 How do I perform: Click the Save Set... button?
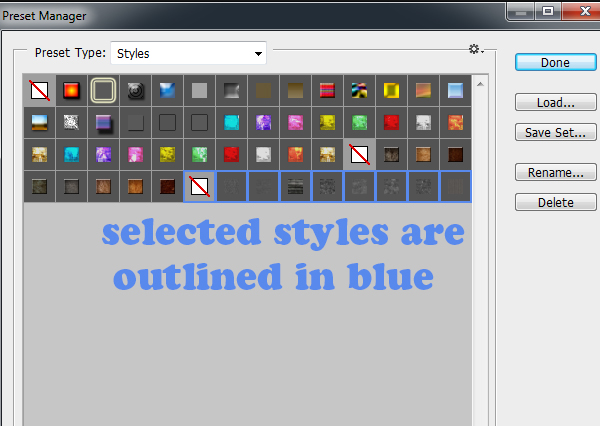coord(555,132)
